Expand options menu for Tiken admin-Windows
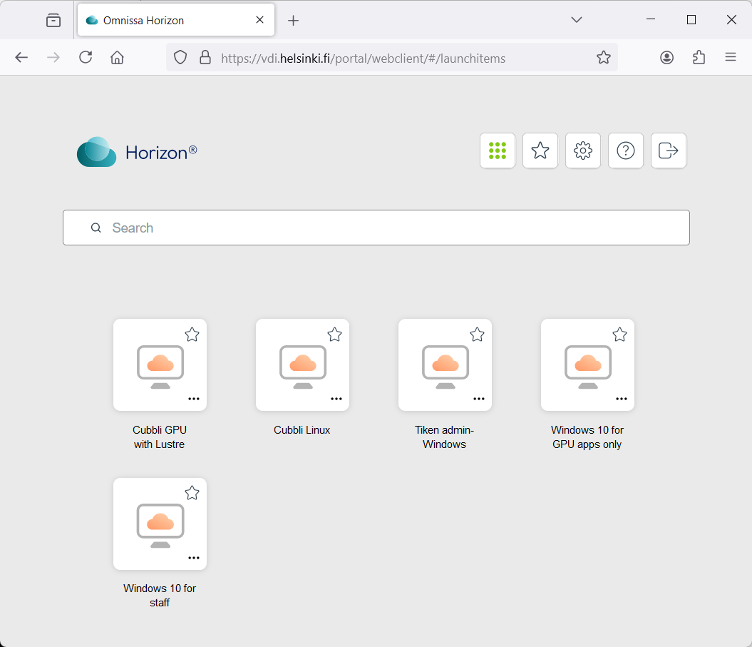This screenshot has width=755, height=650. tap(481, 400)
